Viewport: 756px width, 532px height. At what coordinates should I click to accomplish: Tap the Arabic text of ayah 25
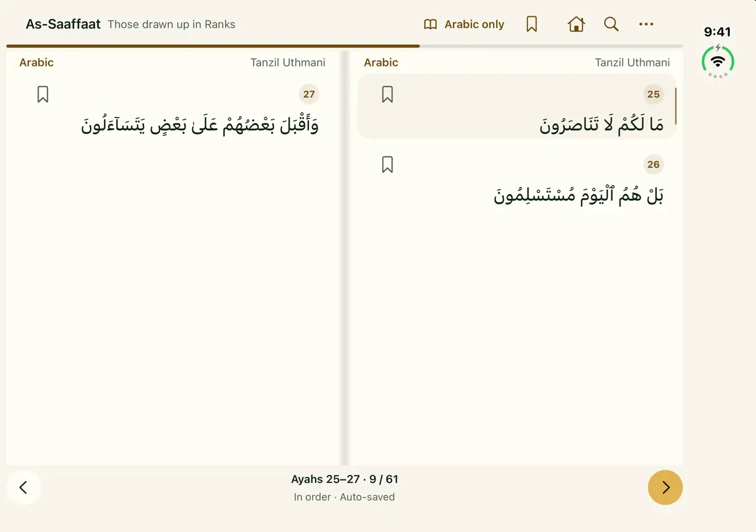tap(602, 125)
